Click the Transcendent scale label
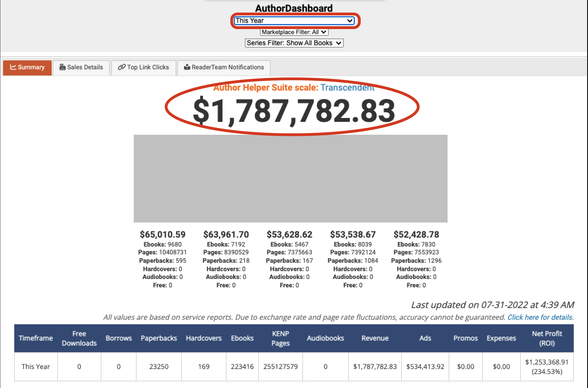Image resolution: width=588 pixels, height=388 pixels. click(348, 87)
